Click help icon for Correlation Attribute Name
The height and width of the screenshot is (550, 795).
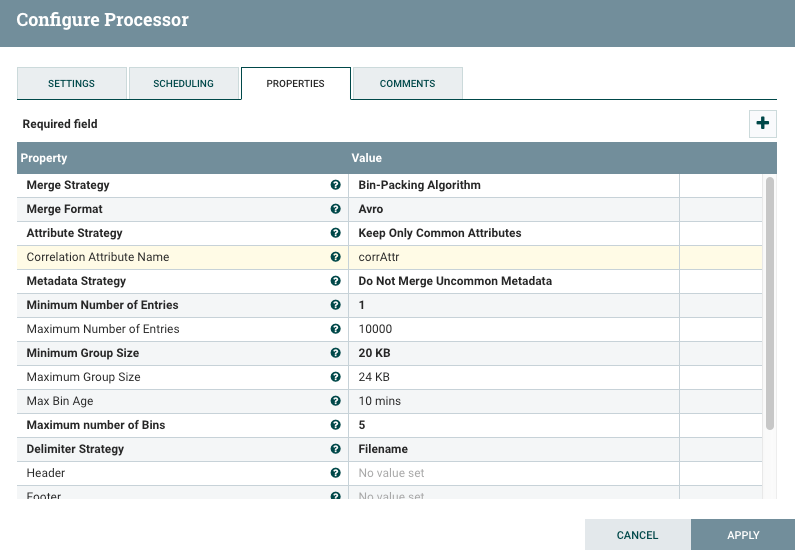335,257
